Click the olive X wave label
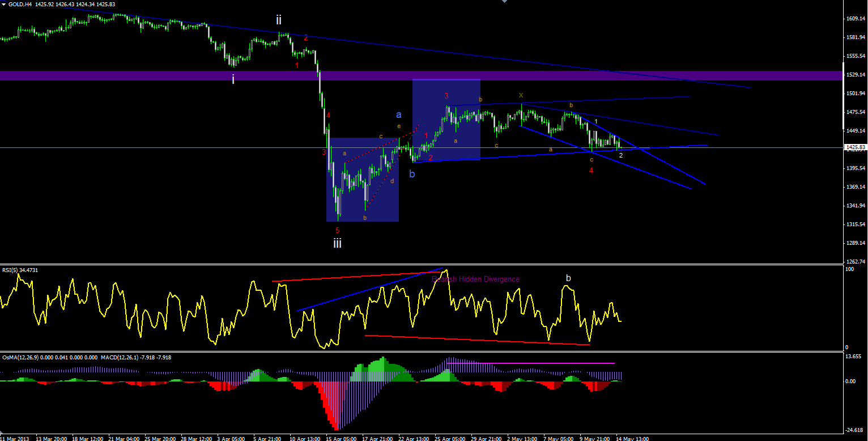 [x=521, y=95]
